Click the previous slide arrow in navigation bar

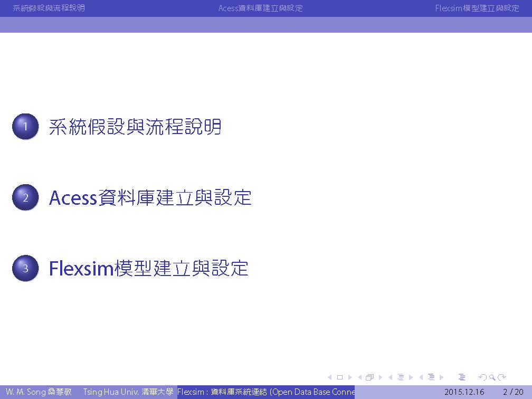point(330,377)
